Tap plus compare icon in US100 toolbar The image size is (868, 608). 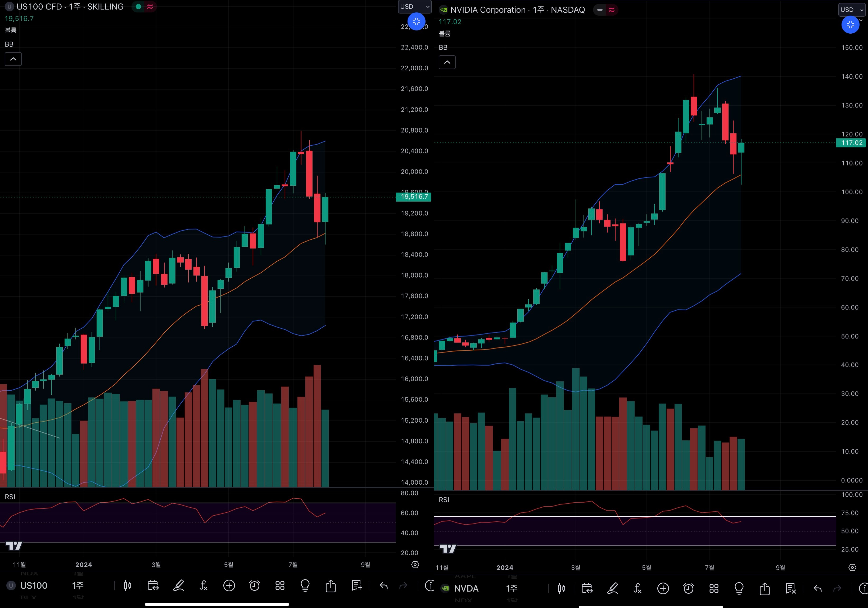[229, 586]
